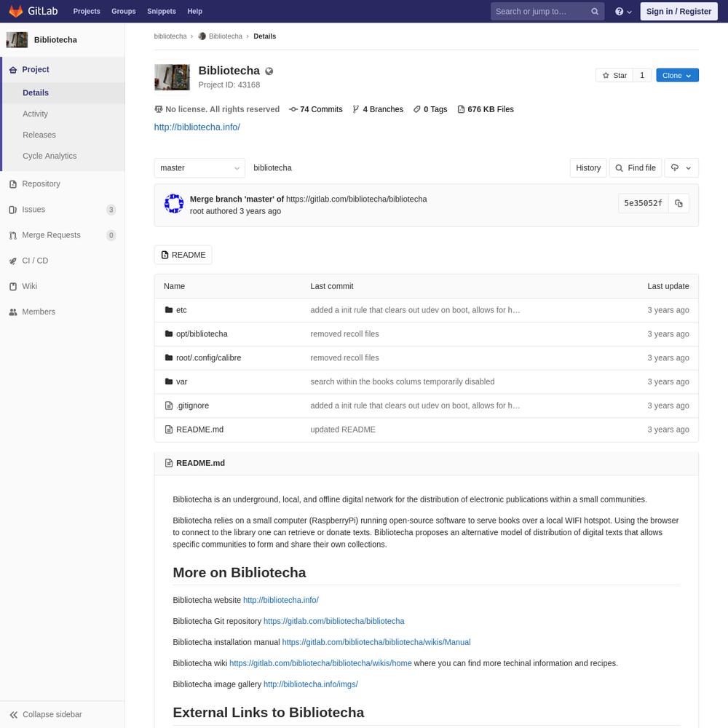Click the license scale icon

(158, 110)
